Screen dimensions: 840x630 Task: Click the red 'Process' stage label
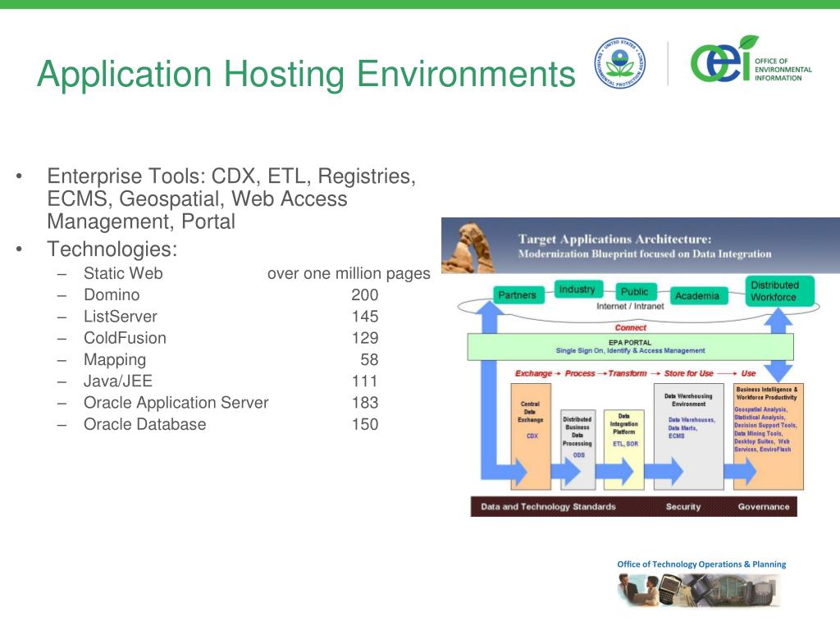(x=580, y=373)
